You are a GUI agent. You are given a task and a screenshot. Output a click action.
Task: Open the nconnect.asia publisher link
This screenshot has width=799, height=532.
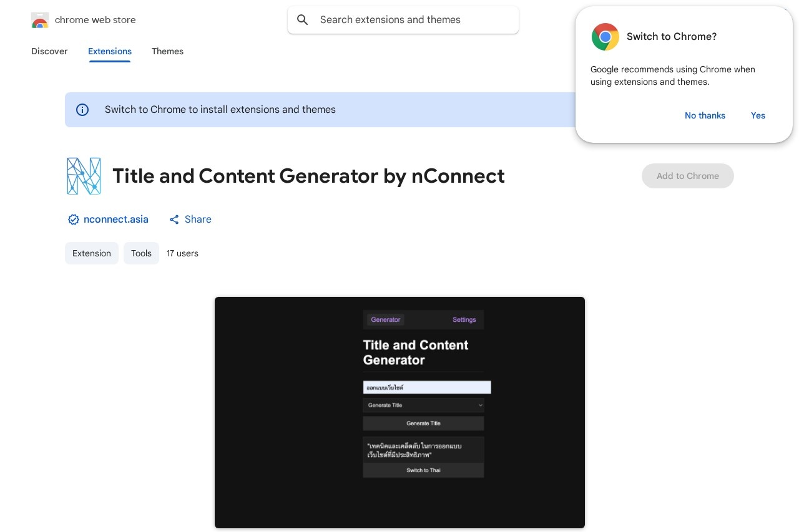[116, 220]
